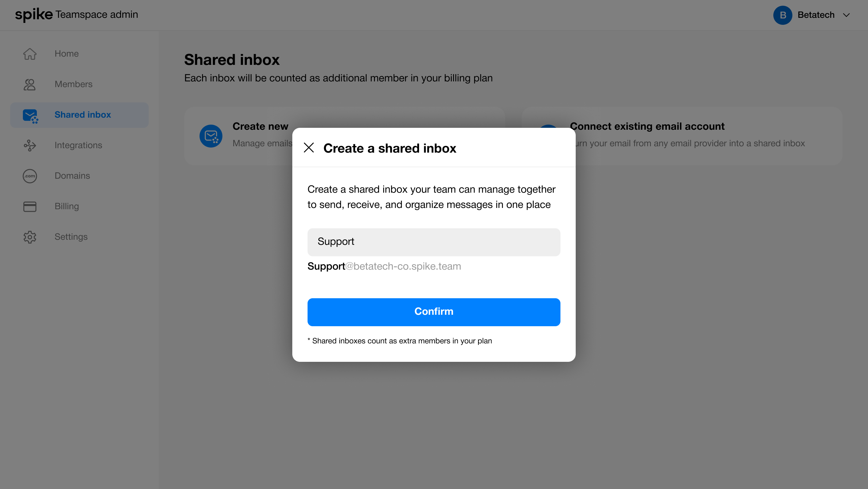Image resolution: width=868 pixels, height=489 pixels.
Task: Close the Create a shared inbox dialog
Action: (x=309, y=148)
